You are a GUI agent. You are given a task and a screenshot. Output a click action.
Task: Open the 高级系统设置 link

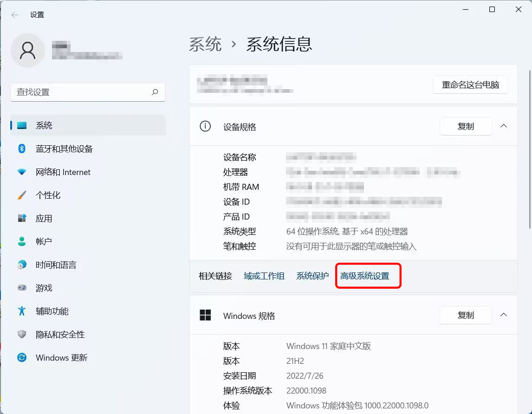pyautogui.click(x=365, y=276)
